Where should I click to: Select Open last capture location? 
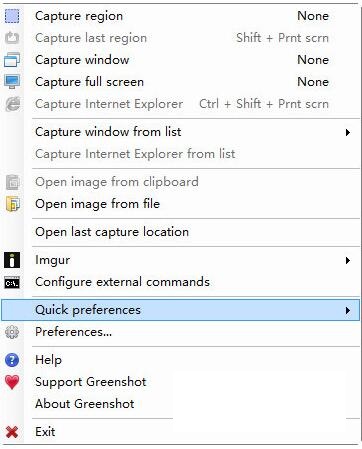[112, 232]
